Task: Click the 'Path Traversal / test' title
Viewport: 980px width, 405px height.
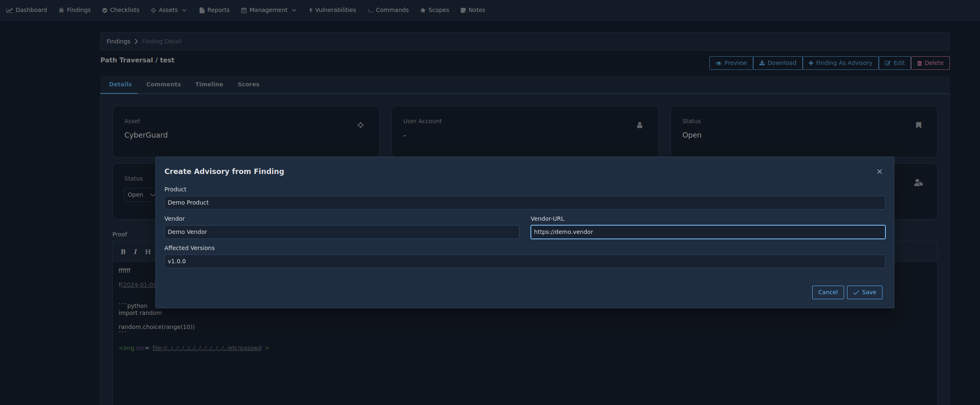Action: [137, 60]
